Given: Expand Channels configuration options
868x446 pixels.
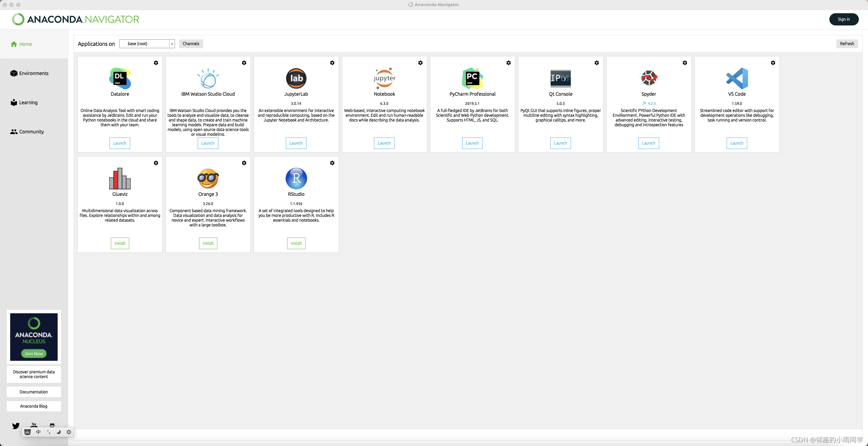Looking at the screenshot, I should coord(191,43).
